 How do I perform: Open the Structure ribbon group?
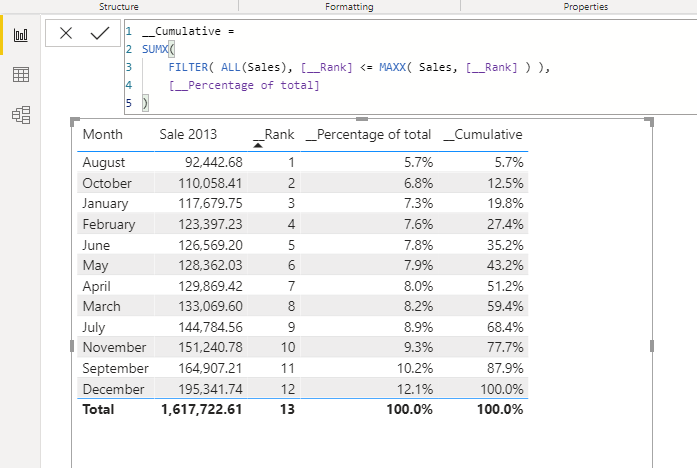[x=119, y=7]
